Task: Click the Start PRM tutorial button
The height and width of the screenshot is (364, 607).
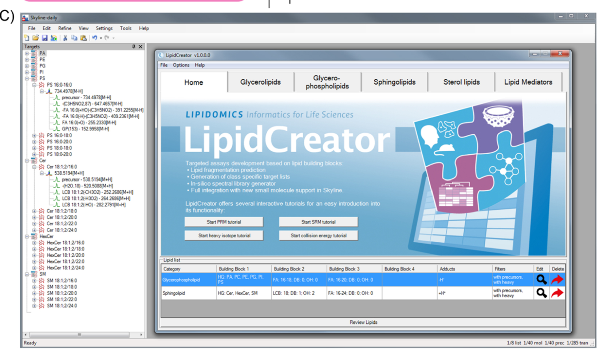Action: click(x=224, y=222)
